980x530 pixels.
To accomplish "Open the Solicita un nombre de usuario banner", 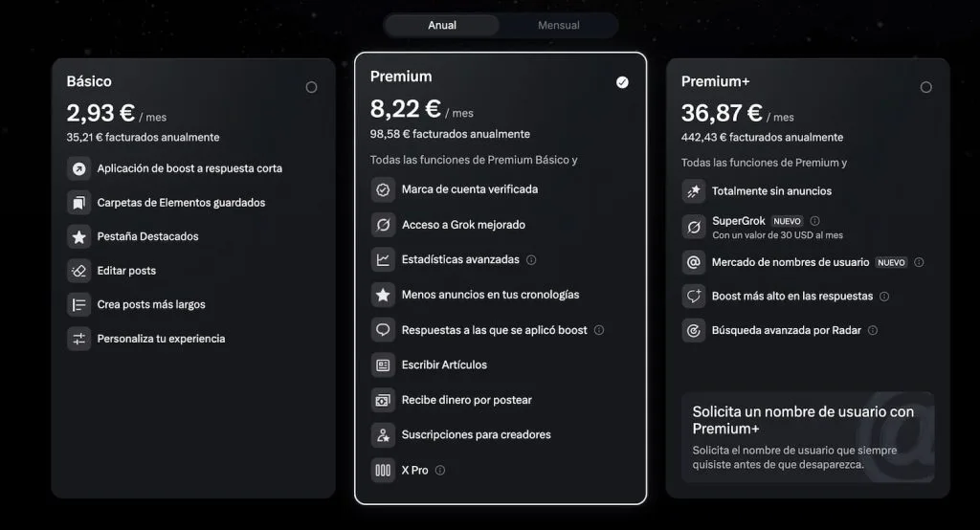I will [x=807, y=437].
